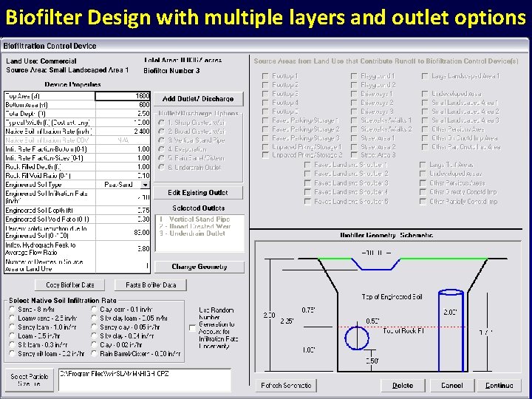The width and height of the screenshot is (532, 399).
Task: Choose the Loam - 0.5 in/hr radio button
Action: [x=13, y=336]
